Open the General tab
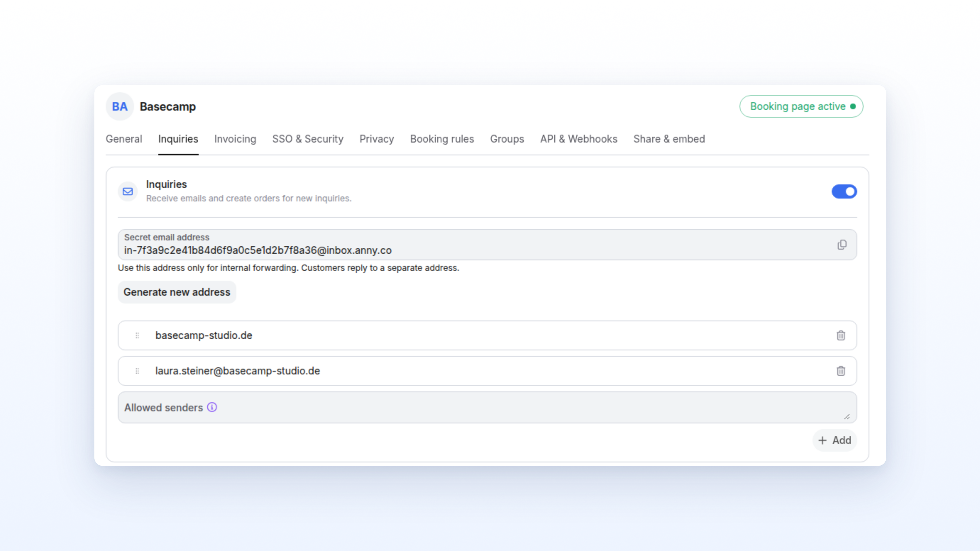The width and height of the screenshot is (980, 551). 124,139
